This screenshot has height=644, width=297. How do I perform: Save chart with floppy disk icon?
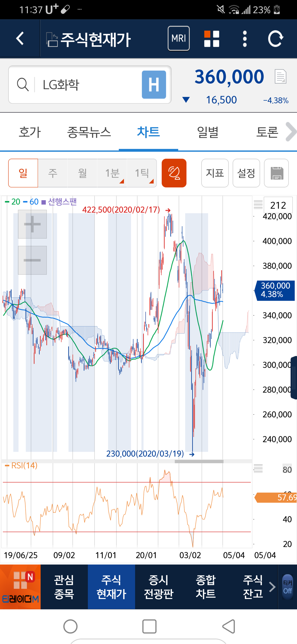click(x=276, y=173)
